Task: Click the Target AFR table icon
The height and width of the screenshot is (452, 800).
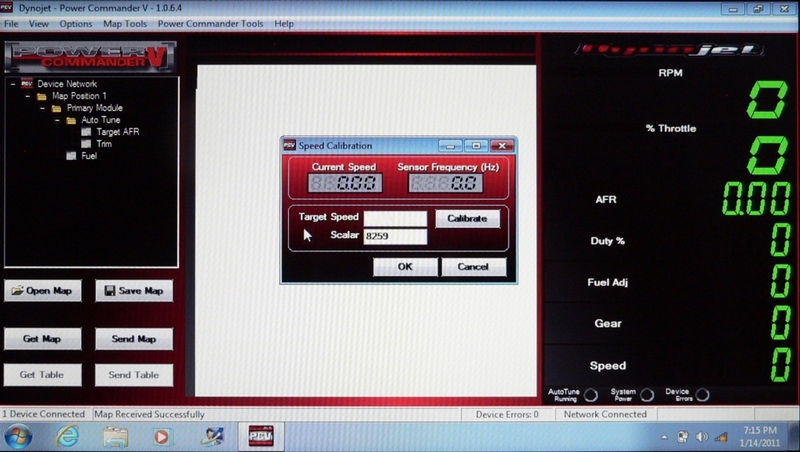Action: pos(86,132)
